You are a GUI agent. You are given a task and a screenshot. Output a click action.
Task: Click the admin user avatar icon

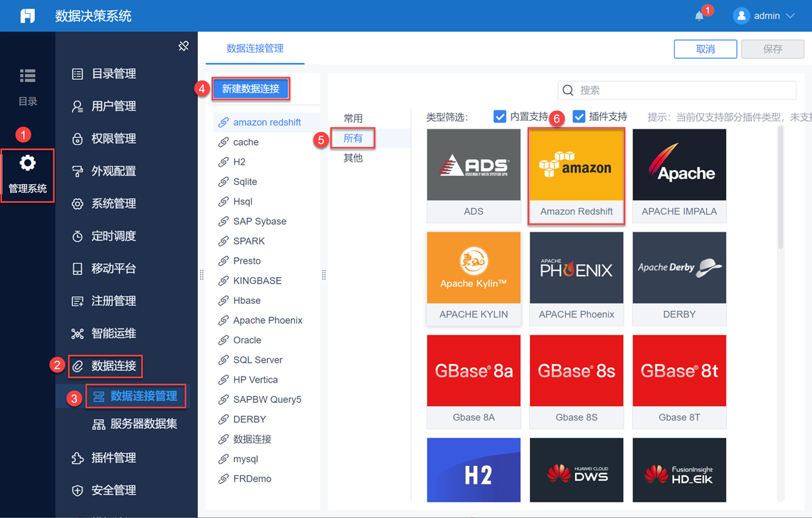(742, 16)
